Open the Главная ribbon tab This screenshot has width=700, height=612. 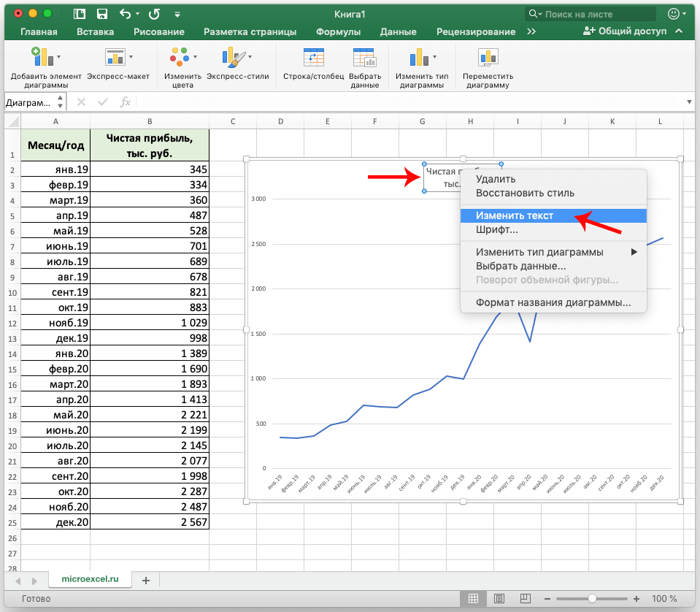point(39,31)
